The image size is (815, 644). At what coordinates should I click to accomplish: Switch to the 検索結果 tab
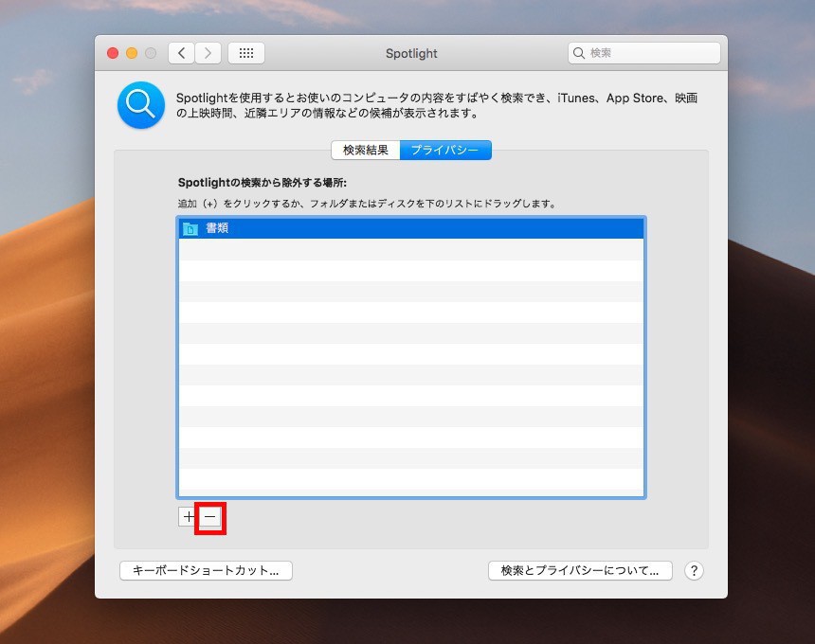366,150
